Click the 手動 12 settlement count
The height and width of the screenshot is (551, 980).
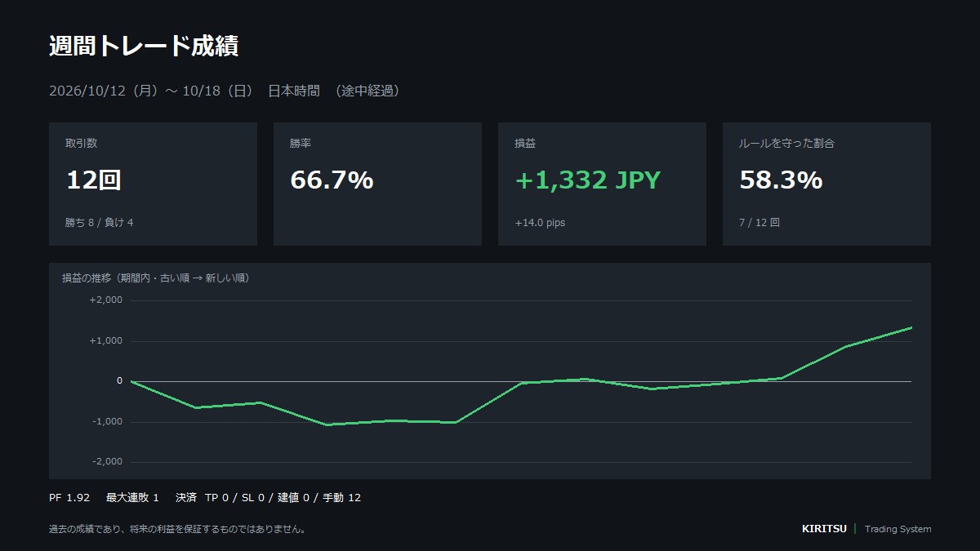coord(341,497)
